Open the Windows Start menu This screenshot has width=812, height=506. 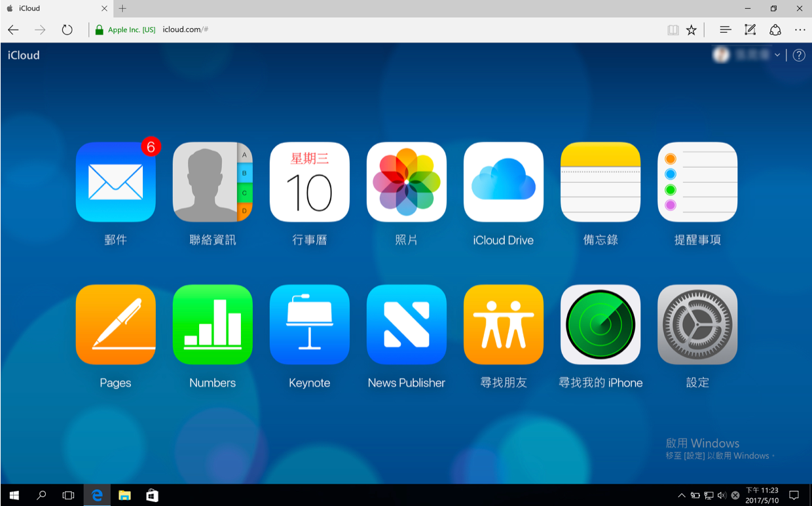[14, 496]
